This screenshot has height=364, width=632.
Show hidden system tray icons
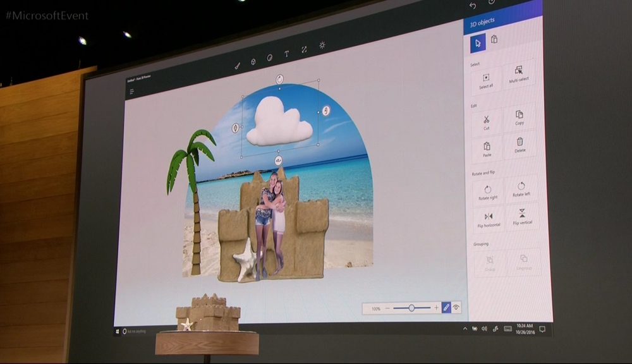[x=465, y=329]
